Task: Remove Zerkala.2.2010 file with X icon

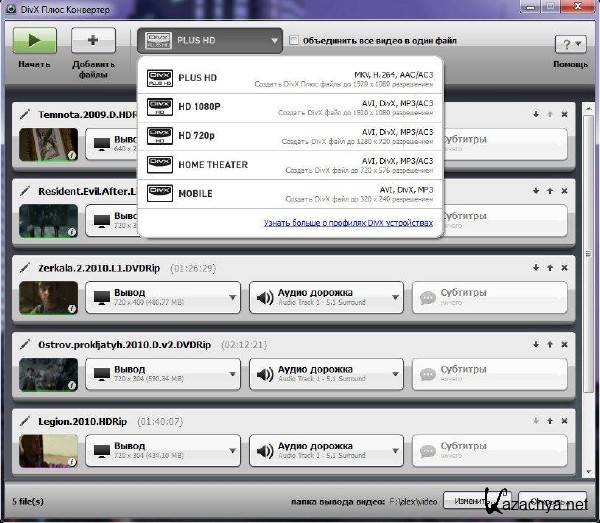Action: 564,268
